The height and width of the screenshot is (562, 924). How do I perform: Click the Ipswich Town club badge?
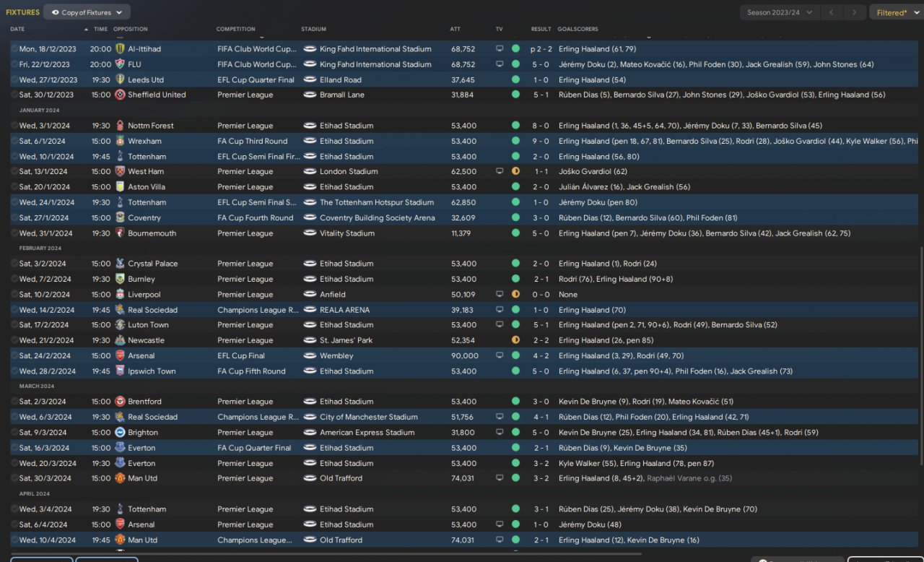coord(120,371)
